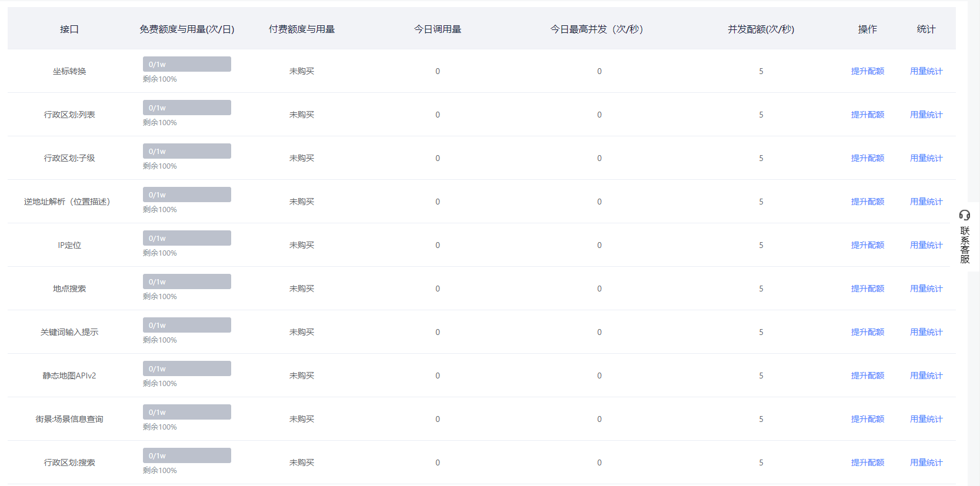Open 用量统计 for 街景:场景信息查询 row

pos(926,419)
